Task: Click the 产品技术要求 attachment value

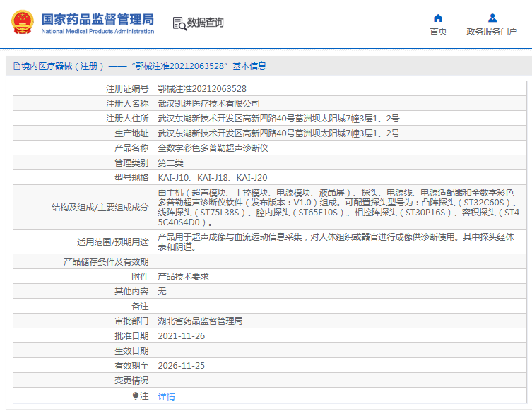Action: (183, 277)
